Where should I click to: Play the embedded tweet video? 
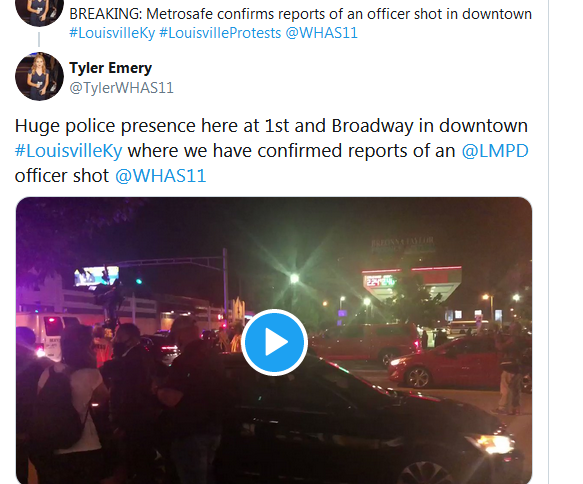[x=274, y=342]
